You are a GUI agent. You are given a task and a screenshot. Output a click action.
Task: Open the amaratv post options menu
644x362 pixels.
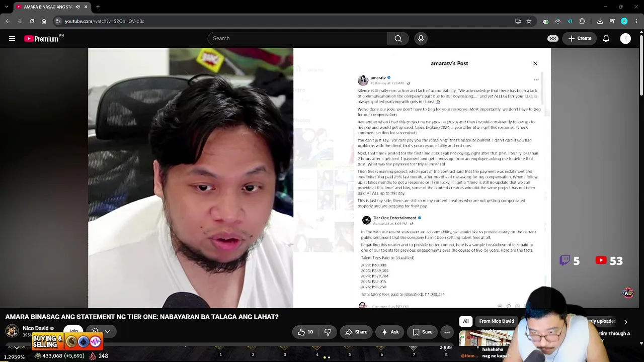click(x=536, y=80)
